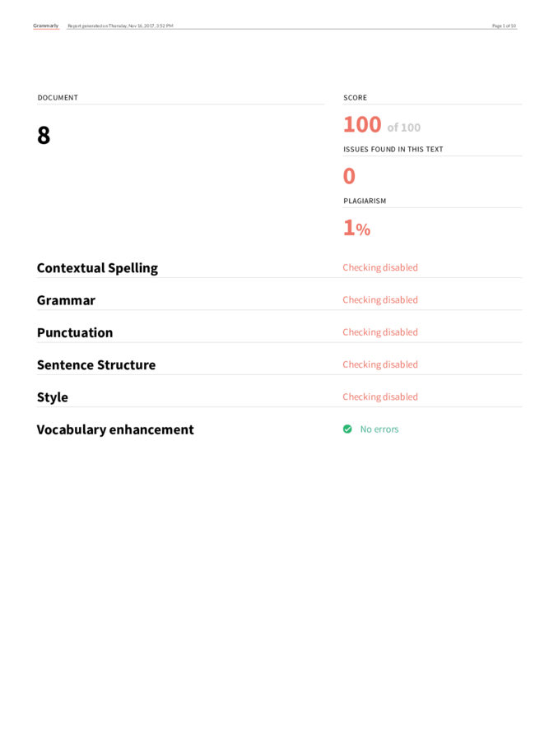Screen dimensions: 535x756
Task: Click the Page 1 of 10 indicator
Action: click(504, 26)
